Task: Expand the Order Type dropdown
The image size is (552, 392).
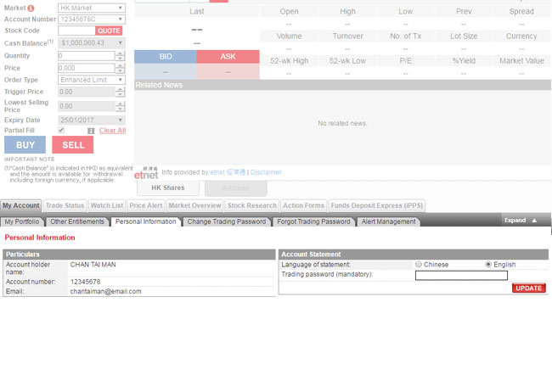Action: (x=92, y=80)
